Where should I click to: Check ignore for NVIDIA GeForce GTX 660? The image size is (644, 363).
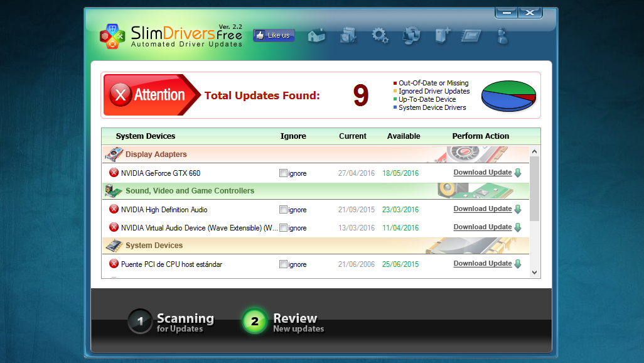click(282, 173)
